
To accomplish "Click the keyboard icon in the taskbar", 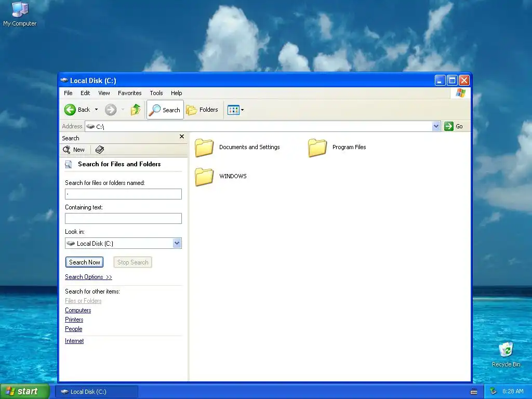I will [x=474, y=392].
